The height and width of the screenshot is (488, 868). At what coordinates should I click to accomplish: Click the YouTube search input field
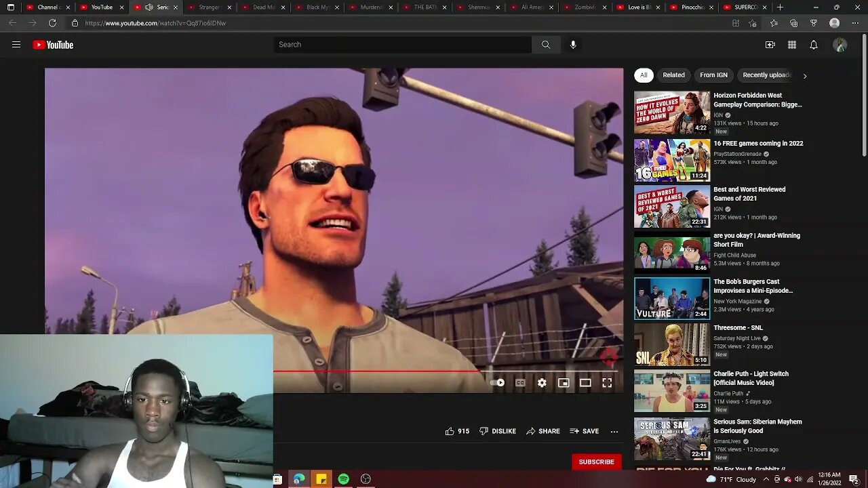point(403,45)
